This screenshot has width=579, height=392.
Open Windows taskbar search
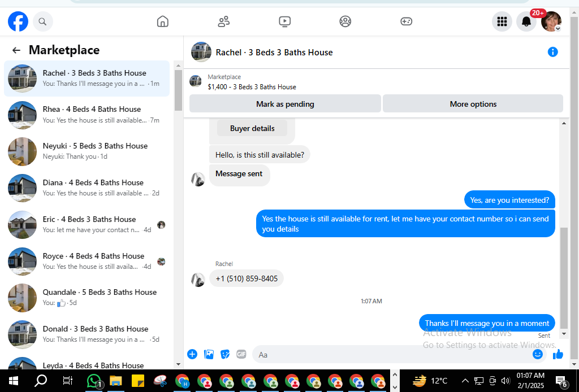pos(41,381)
